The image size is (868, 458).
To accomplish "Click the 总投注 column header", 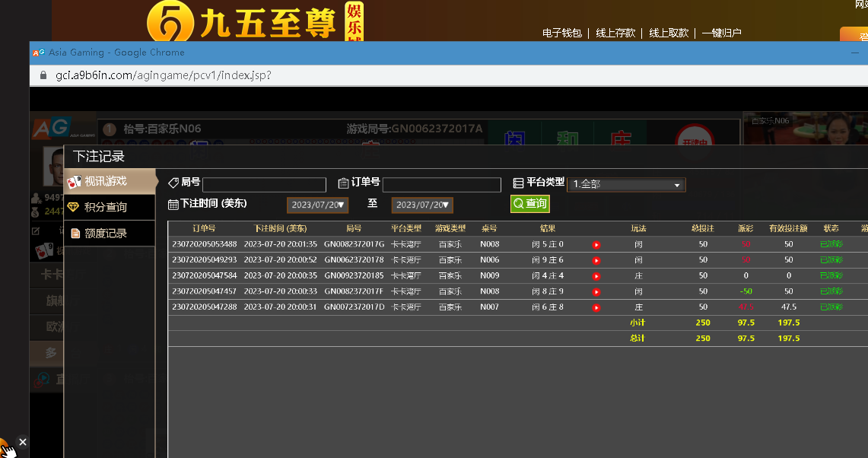I will pos(702,228).
